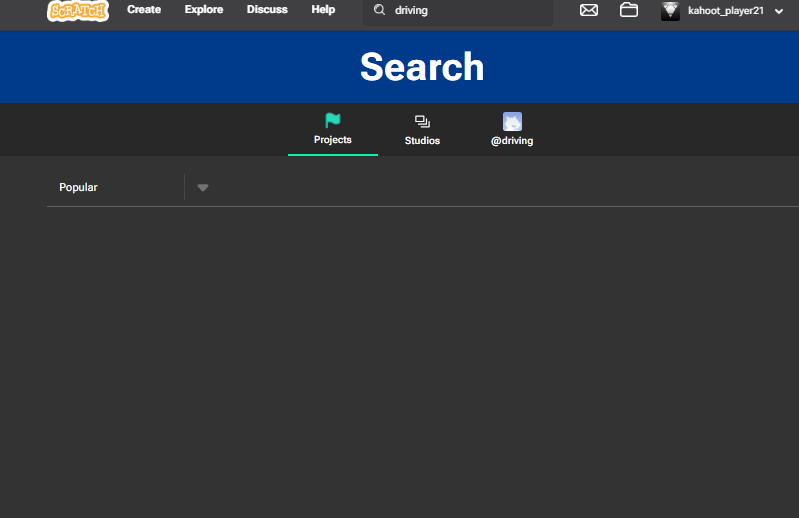Open the @driving user tab
The image size is (799, 518).
512,130
